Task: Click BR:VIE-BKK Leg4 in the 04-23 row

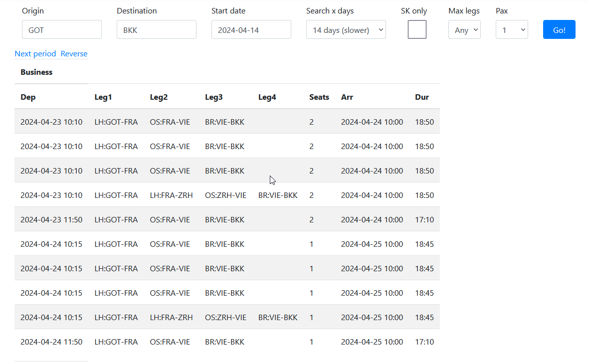Action: tap(278, 195)
